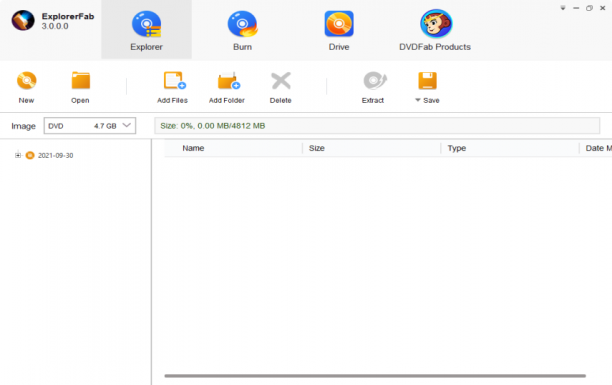
Task: Restore the ExplorerFab window size
Action: [589, 8]
